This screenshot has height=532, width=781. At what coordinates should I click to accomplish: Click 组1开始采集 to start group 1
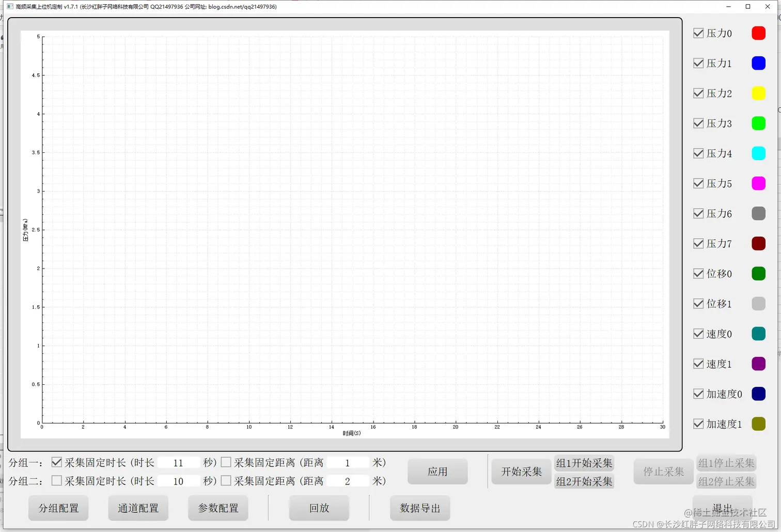(584, 463)
